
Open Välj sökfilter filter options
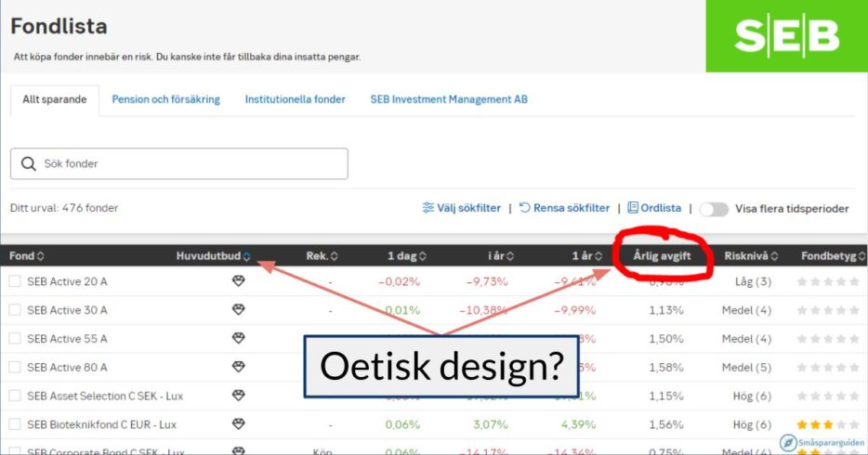(461, 208)
